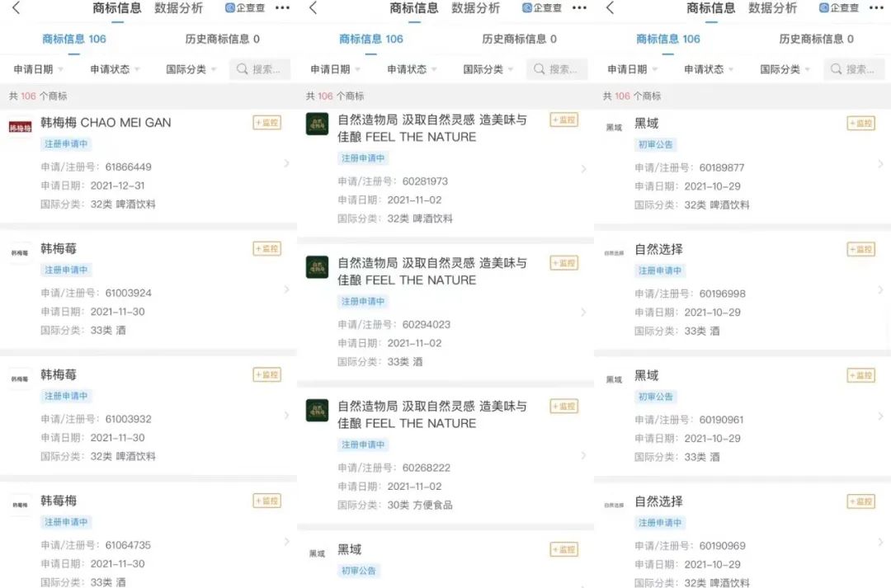Select 历史商标信息 0 tab in the middle screen
Screen dimensions: 891x588
[x=519, y=39]
